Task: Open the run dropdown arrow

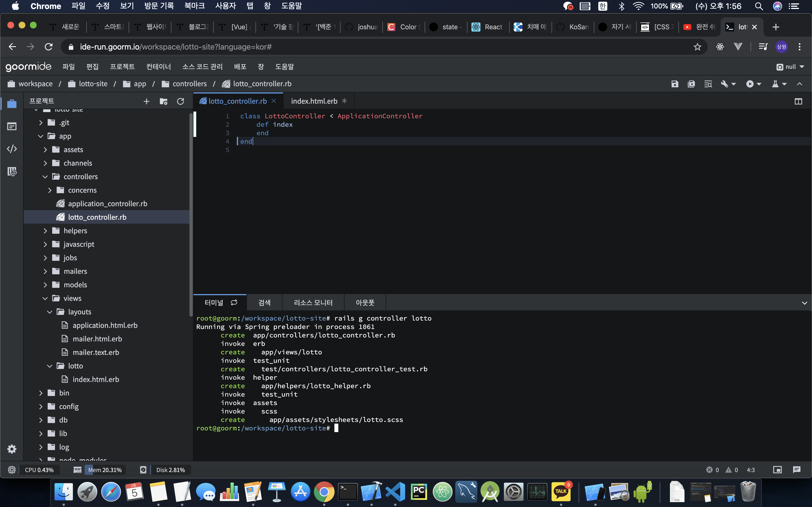Action: click(x=759, y=84)
